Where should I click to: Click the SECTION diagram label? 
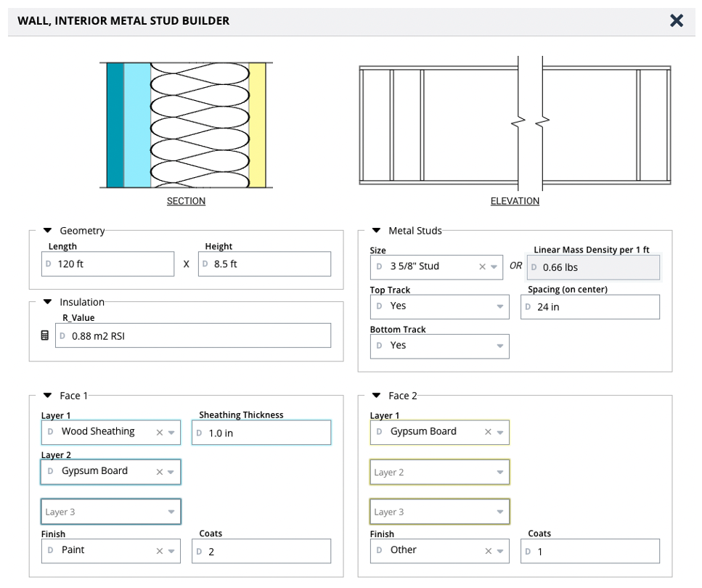[186, 201]
